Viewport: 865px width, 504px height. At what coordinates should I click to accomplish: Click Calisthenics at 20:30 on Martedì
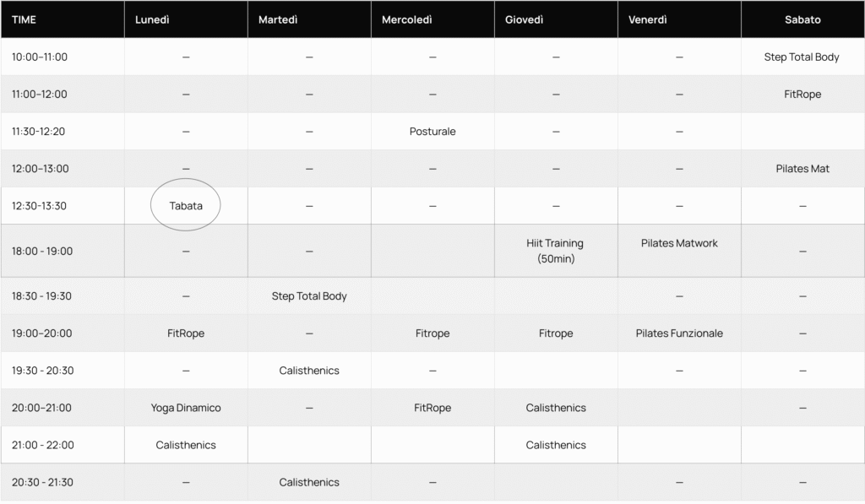click(x=309, y=482)
